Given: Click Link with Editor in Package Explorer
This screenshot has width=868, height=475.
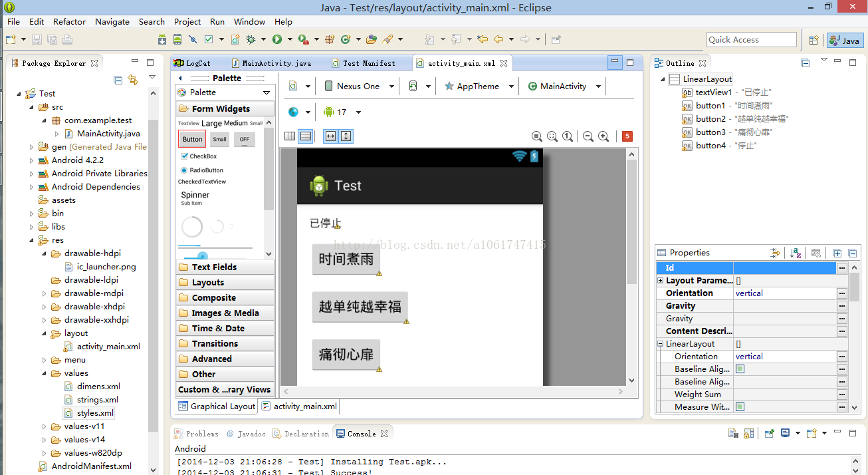Looking at the screenshot, I should click(x=133, y=80).
